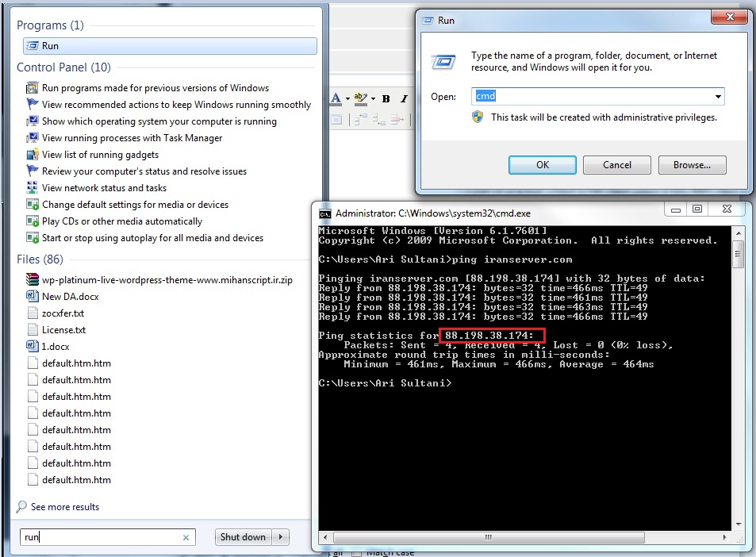Toggle Bold formatting in the editor toolbar
The width and height of the screenshot is (756, 557).
click(x=386, y=99)
